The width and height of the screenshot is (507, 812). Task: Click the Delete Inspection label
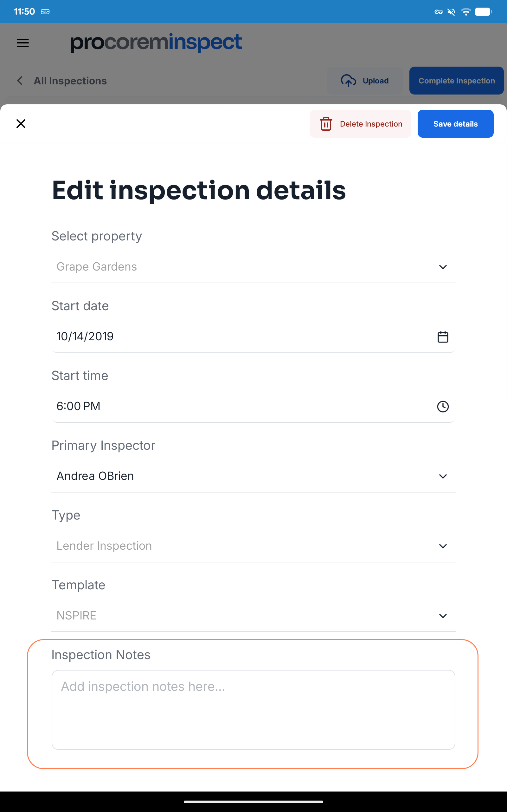(371, 124)
